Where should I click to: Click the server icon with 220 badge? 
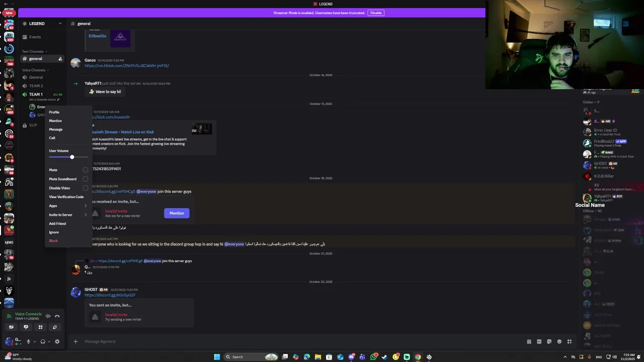(x=9, y=37)
